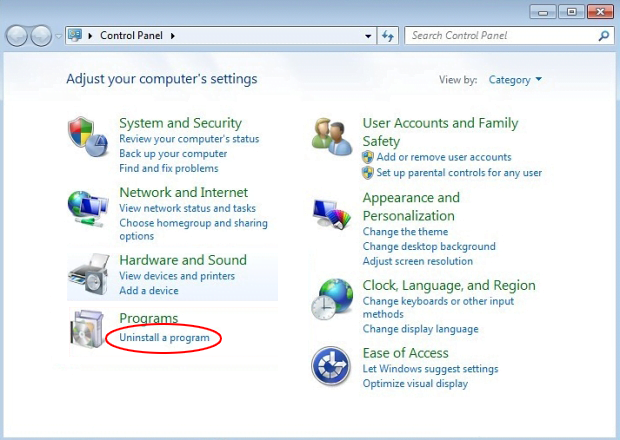Click View devices and printers
The width and height of the screenshot is (620, 440).
(x=177, y=276)
